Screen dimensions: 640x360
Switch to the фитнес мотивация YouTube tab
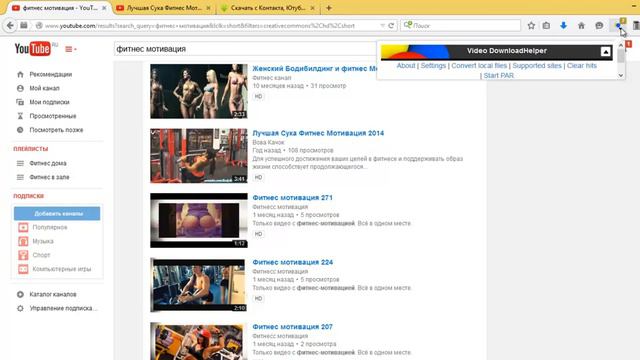60,8
